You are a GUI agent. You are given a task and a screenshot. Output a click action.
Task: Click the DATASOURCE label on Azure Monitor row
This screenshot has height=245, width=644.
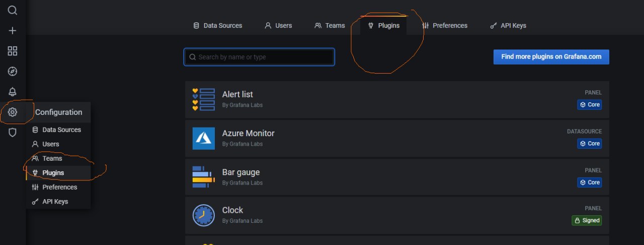(x=584, y=132)
